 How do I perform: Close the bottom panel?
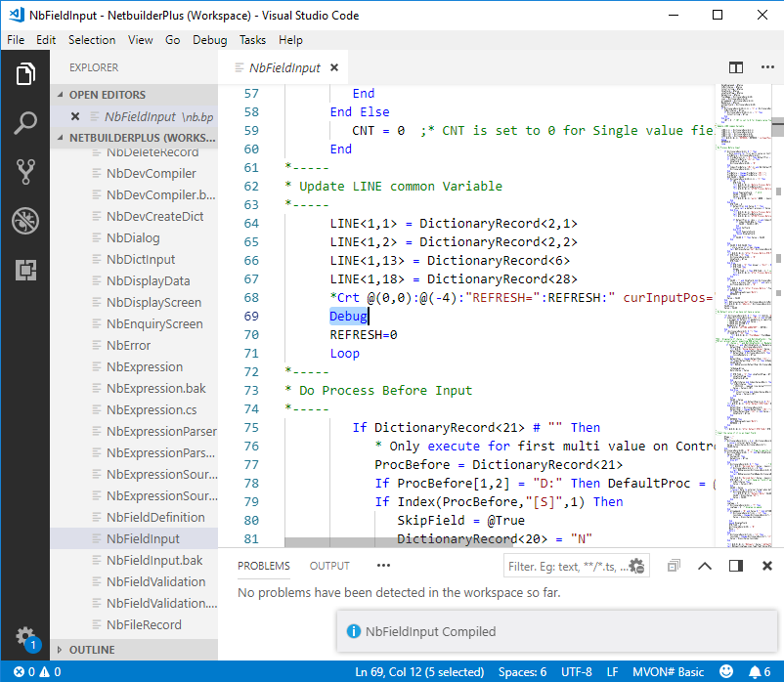767,566
